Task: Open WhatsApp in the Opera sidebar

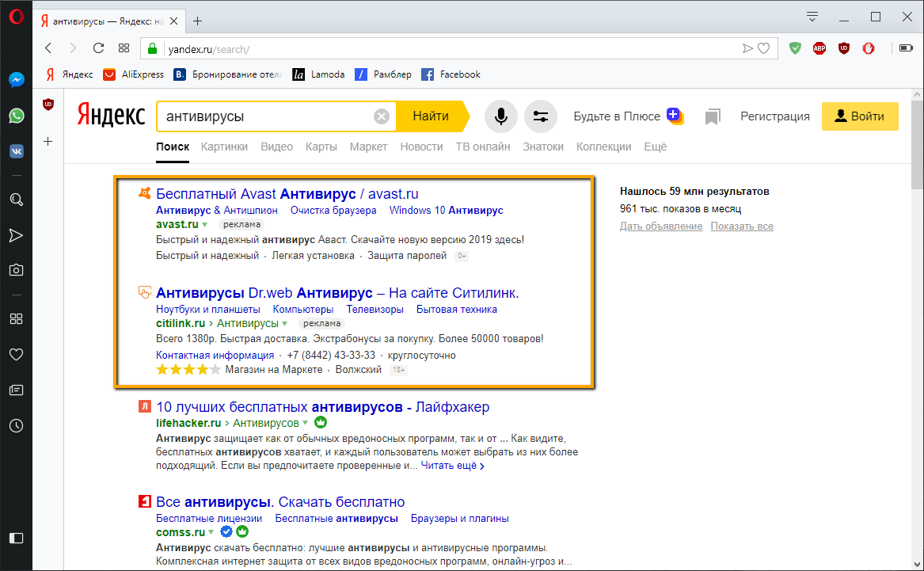Action: (17, 116)
